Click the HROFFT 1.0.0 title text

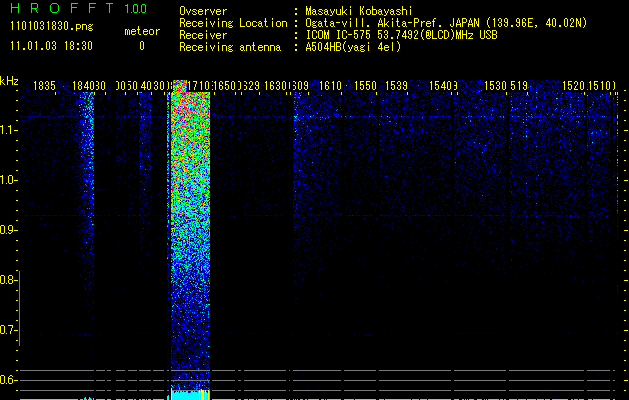79,8
